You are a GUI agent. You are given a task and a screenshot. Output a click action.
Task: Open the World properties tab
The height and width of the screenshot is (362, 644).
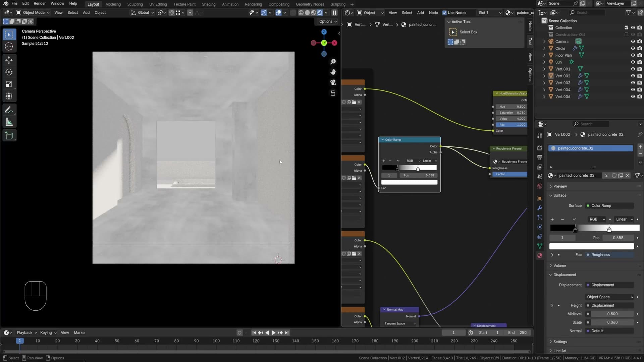540,186
